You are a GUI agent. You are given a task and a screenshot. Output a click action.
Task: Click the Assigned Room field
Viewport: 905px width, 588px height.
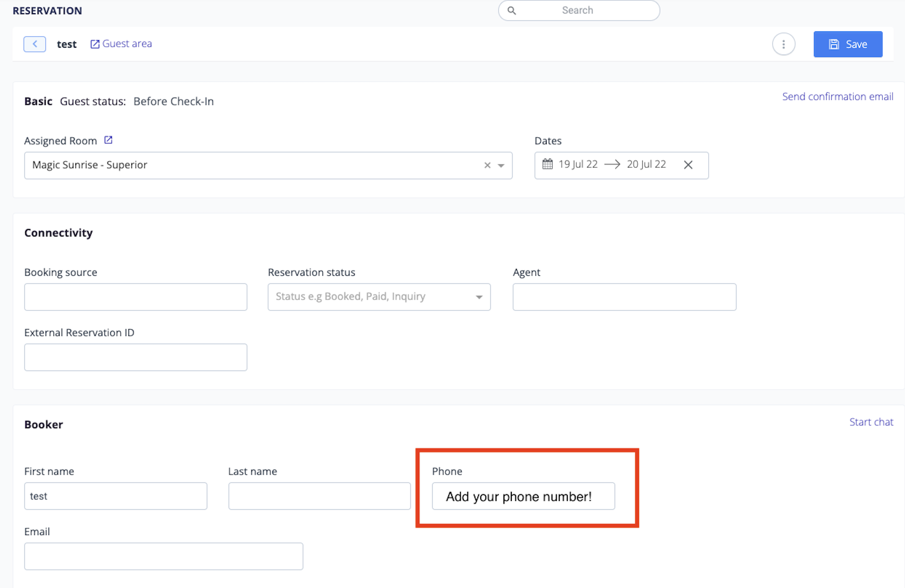click(x=268, y=166)
